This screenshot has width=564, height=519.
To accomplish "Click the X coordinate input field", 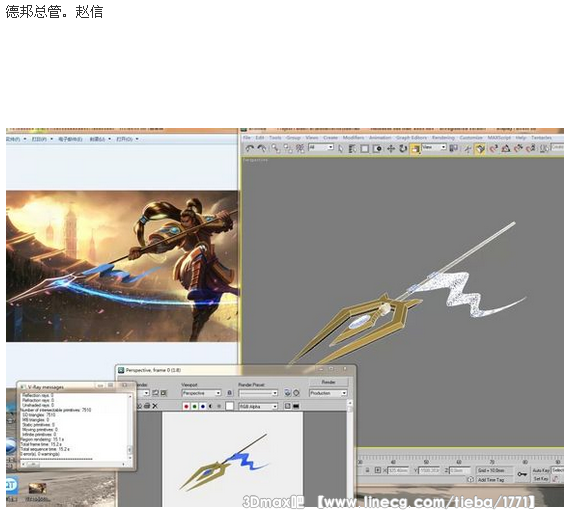I will 399,470.
